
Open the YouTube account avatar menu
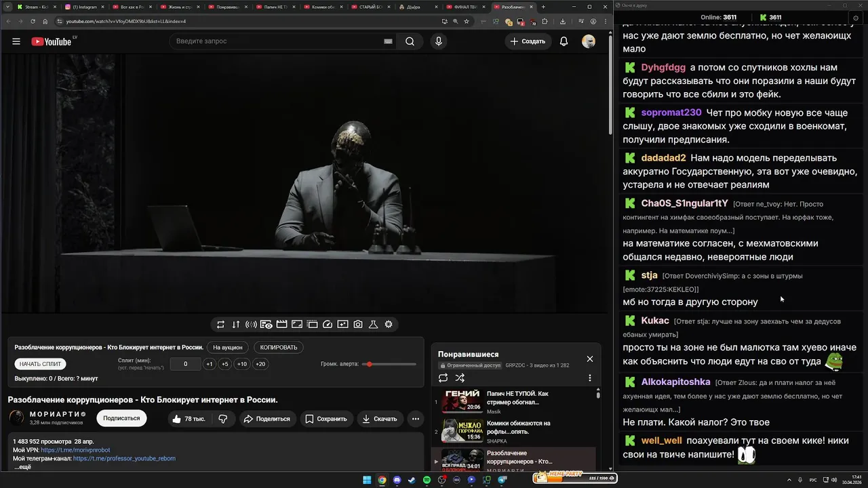pyautogui.click(x=589, y=41)
